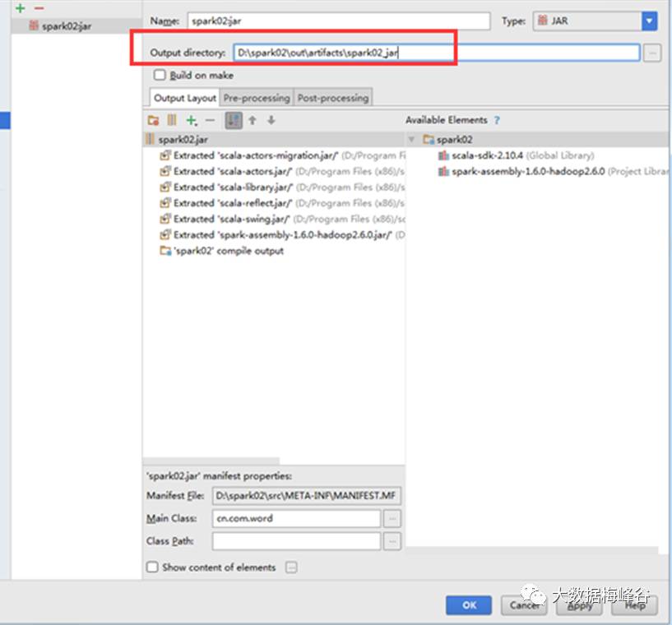Image resolution: width=672 pixels, height=625 pixels.
Task: Toggle sort elements by names and types
Action: pyautogui.click(x=234, y=120)
